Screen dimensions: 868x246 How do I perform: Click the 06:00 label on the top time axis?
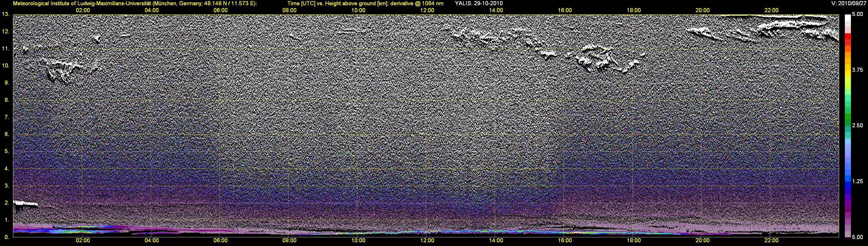point(220,10)
